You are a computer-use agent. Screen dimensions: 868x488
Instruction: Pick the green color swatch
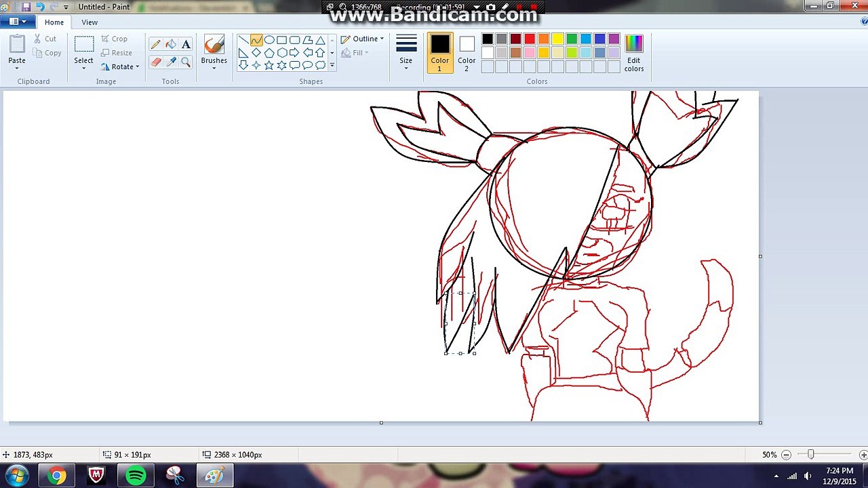point(572,39)
